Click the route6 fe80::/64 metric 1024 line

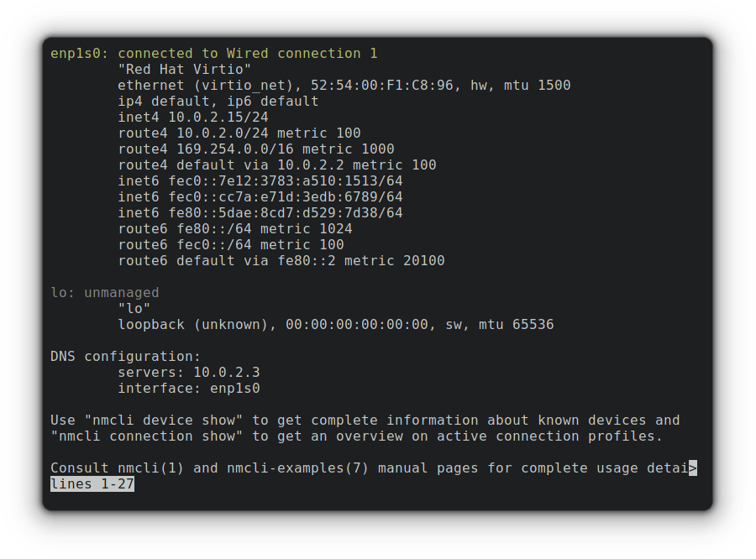point(235,229)
